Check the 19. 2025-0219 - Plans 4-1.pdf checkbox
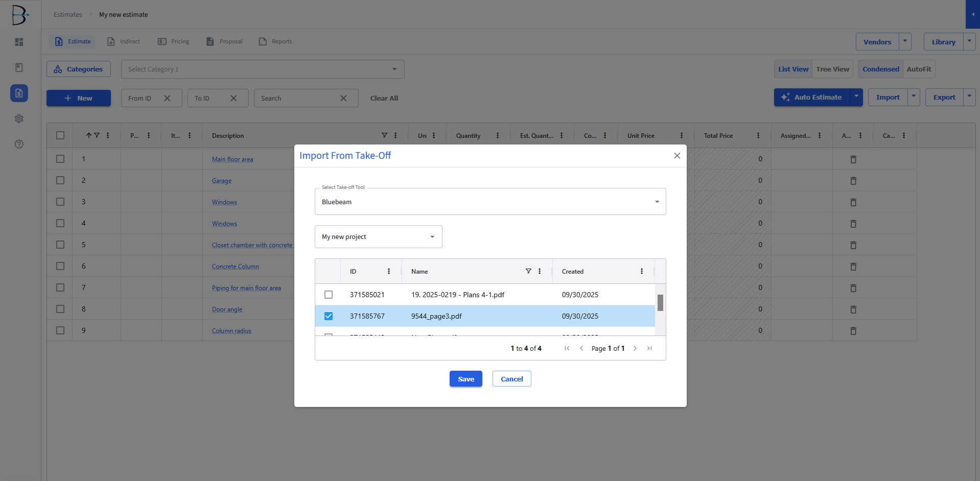Viewport: 980px width, 481px height. [329, 295]
